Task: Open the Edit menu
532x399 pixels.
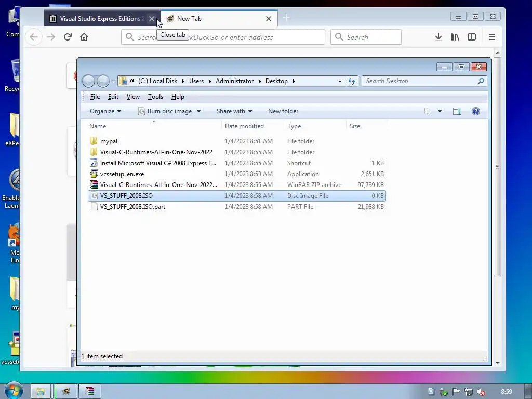Action: coord(113,97)
